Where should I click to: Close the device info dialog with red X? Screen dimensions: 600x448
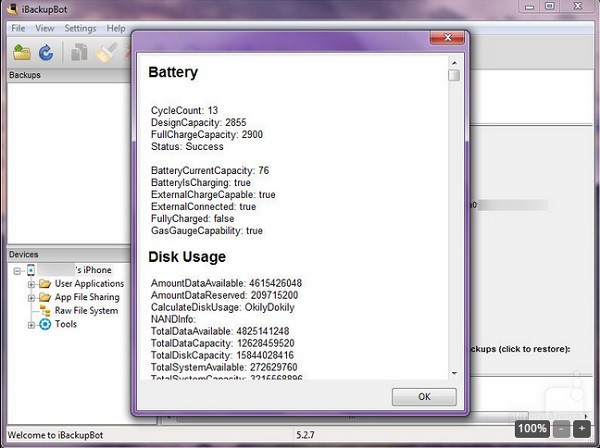point(447,37)
